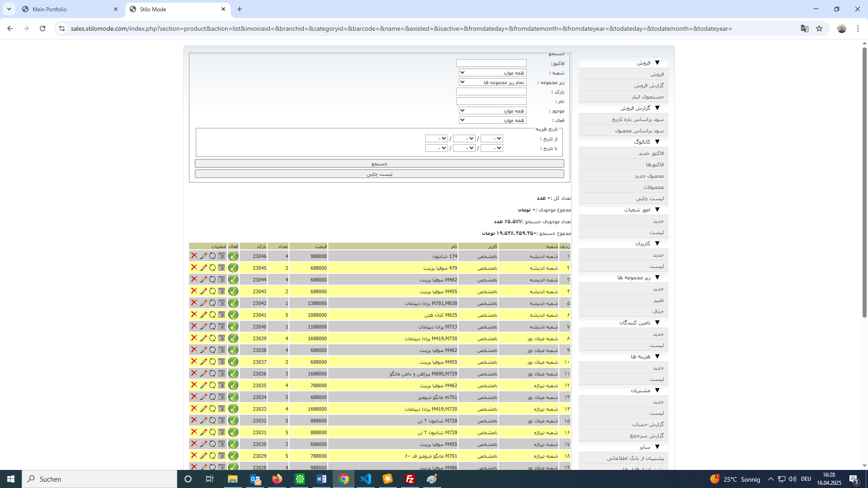Viewport: 868px width, 488px height.
Task: Toggle active checkmark for barcode 23042
Action: coord(233,303)
